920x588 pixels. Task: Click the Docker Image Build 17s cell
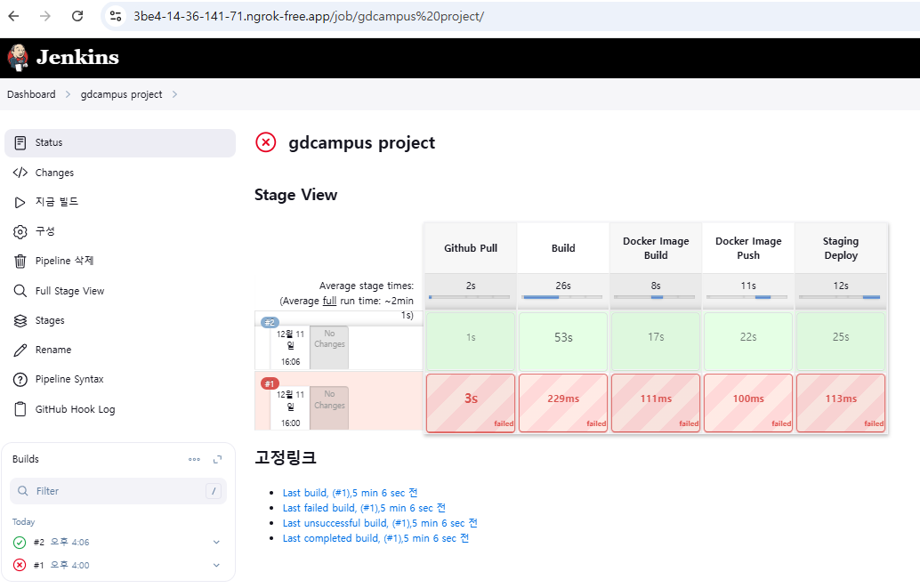(656, 342)
